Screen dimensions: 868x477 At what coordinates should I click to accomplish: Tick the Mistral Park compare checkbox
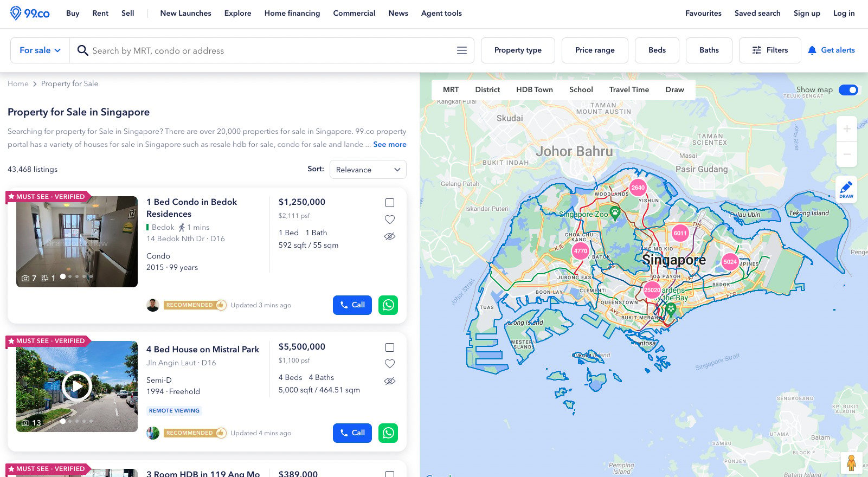390,347
